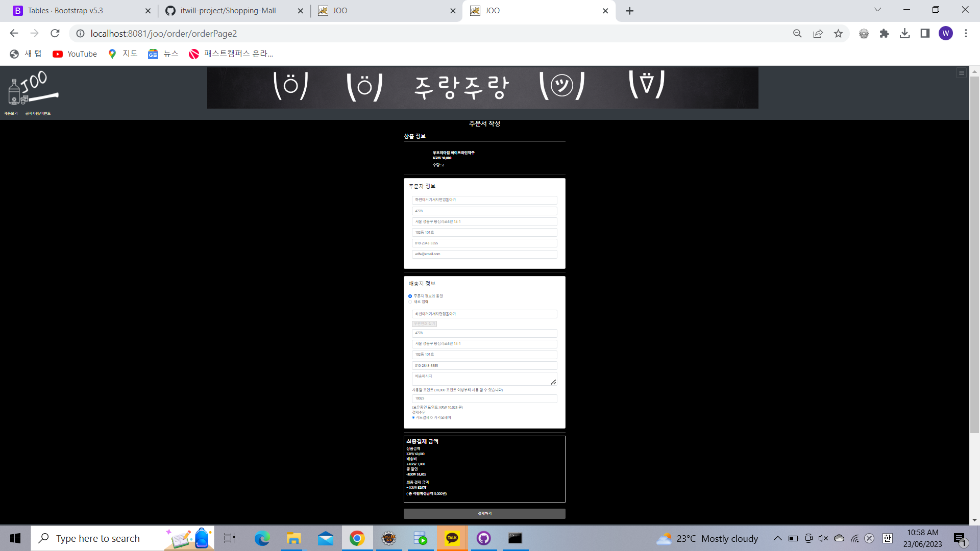Image resolution: width=980 pixels, height=551 pixels.
Task: Open the browser tab search dropdown
Action: point(877,9)
